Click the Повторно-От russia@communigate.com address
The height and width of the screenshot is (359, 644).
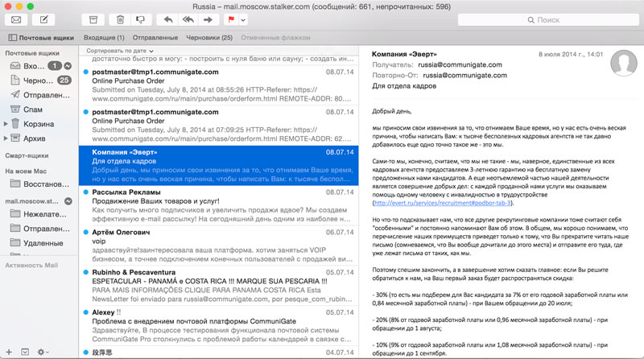point(465,76)
